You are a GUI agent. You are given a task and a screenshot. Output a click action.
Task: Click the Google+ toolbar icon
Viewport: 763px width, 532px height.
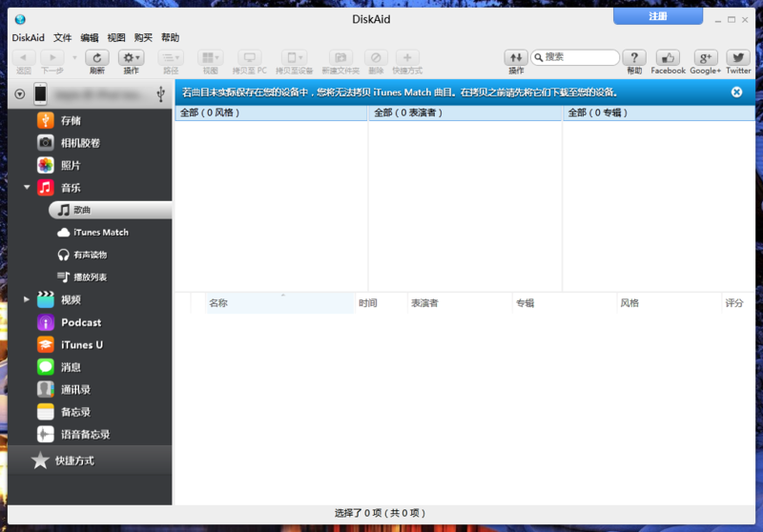tap(705, 57)
